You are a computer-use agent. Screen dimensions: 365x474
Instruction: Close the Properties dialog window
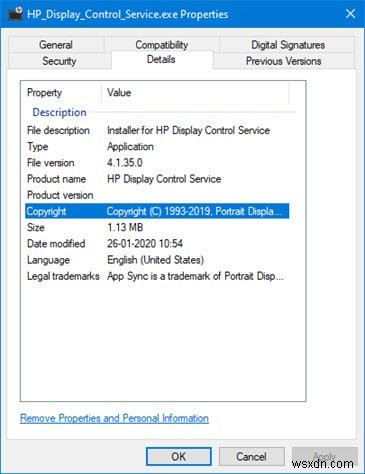tap(350, 14)
